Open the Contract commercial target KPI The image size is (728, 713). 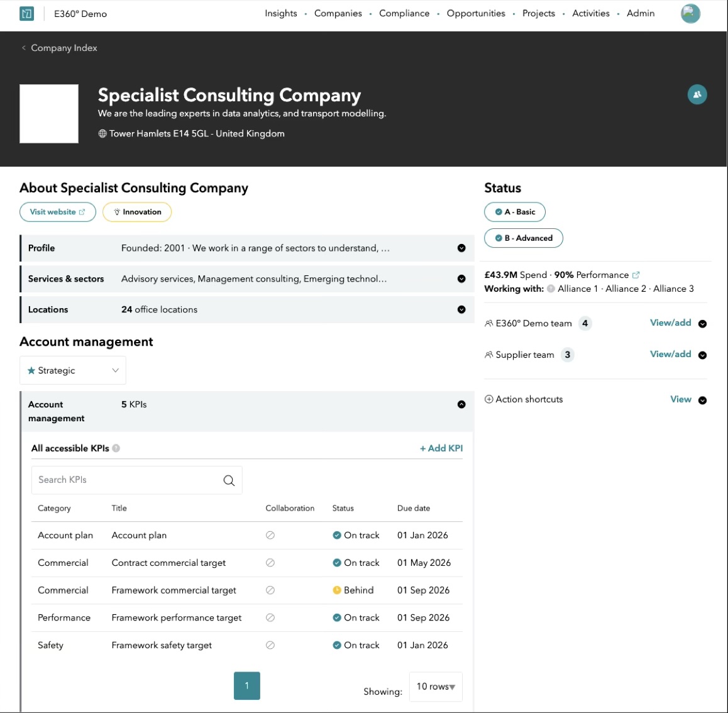(x=168, y=563)
